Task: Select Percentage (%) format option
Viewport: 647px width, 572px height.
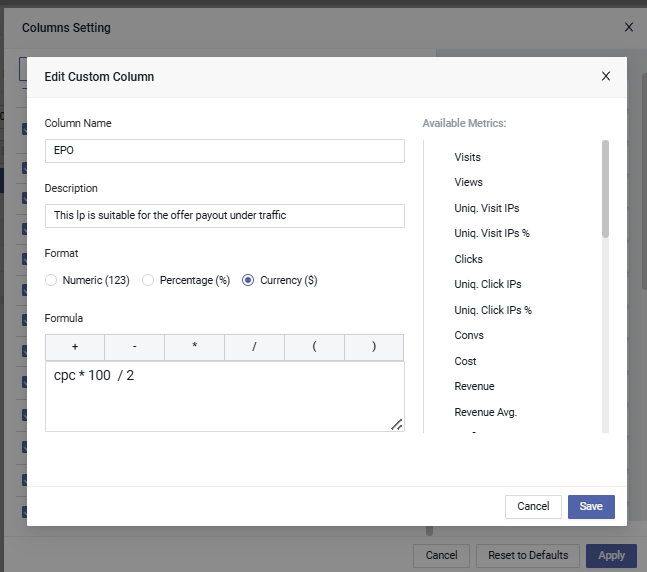Action: click(x=148, y=280)
